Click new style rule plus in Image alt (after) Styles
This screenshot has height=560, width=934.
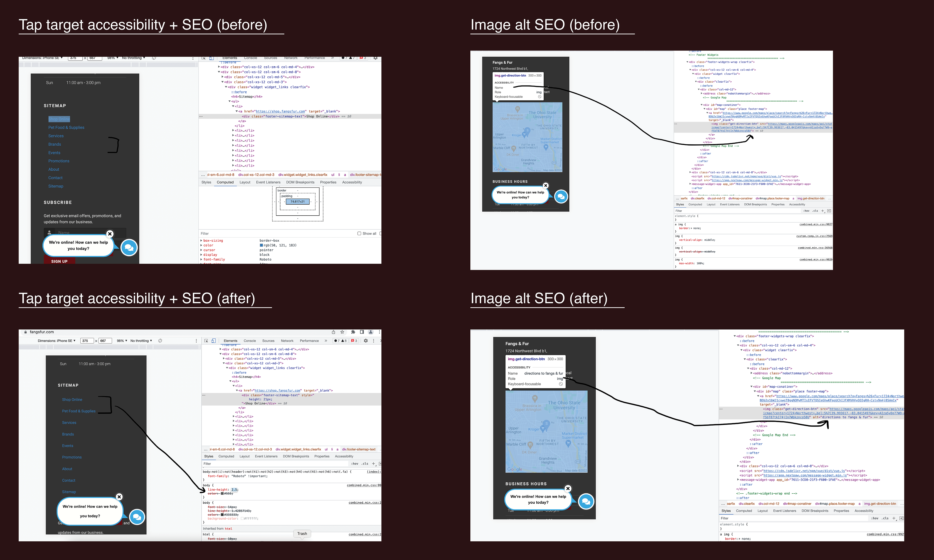(x=894, y=518)
